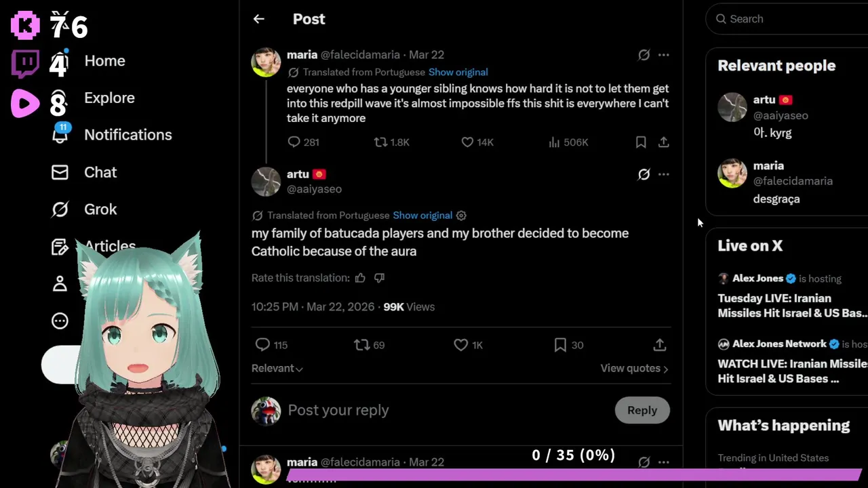The image size is (868, 488).
Task: Show original of maria's translated post
Action: (x=458, y=72)
